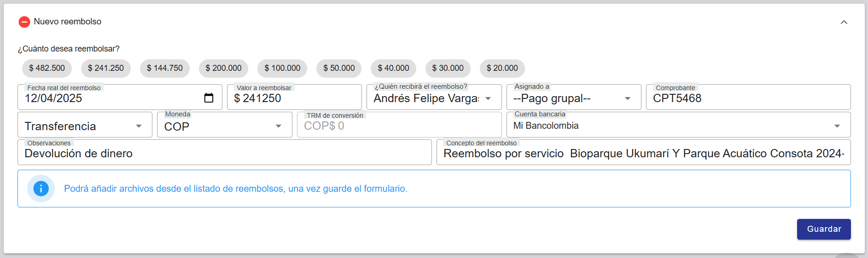Open the calendar date picker icon

click(209, 98)
